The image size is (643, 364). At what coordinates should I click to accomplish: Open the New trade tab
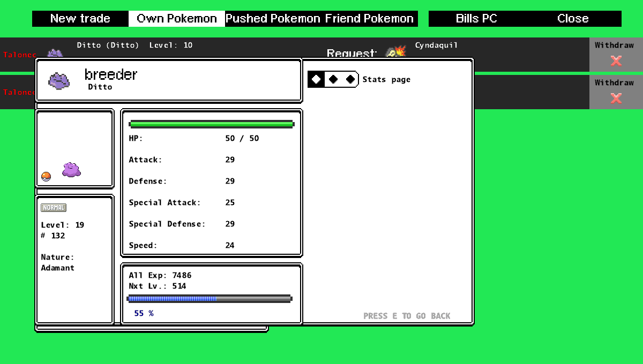(x=80, y=19)
